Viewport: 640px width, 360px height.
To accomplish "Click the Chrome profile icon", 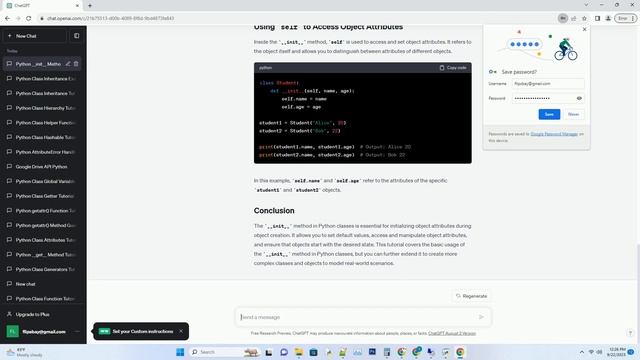I will (x=608, y=18).
